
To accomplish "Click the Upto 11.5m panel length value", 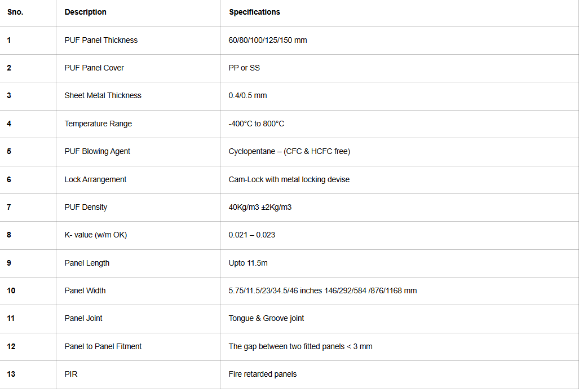I will coord(248,263).
